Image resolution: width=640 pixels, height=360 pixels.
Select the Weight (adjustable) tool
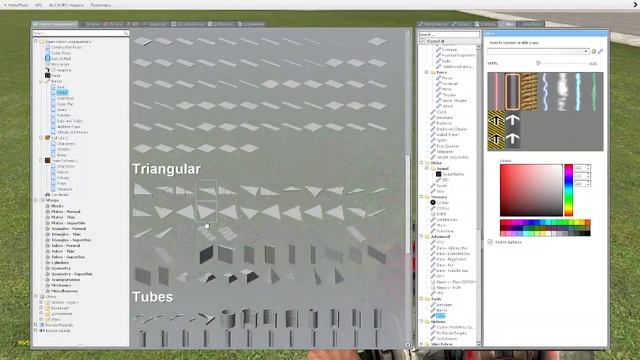tap(453, 157)
